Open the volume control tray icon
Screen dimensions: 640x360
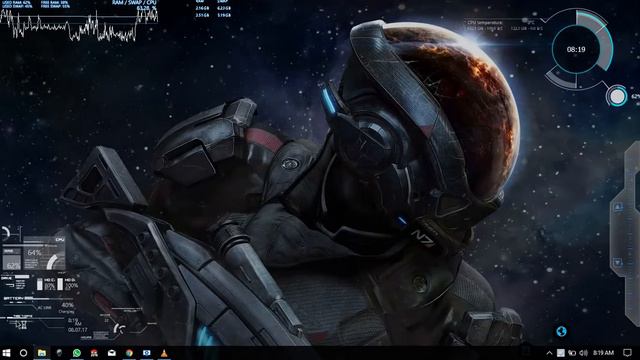[584, 353]
